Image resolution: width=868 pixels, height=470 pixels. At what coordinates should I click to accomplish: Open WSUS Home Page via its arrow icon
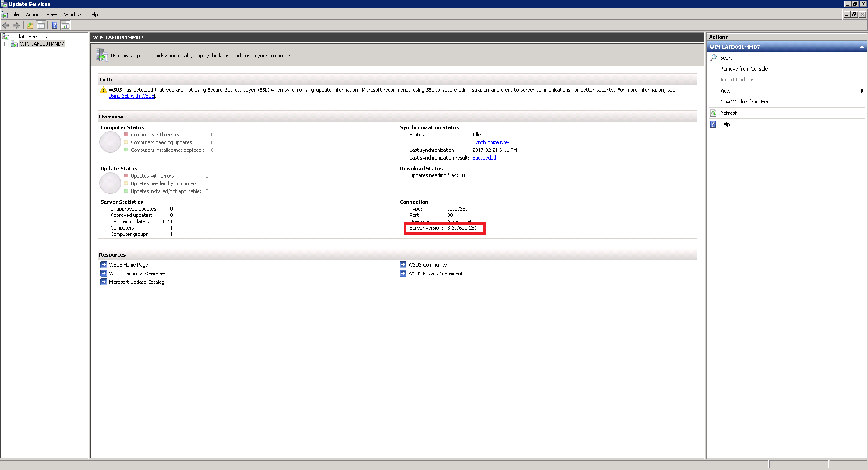[104, 264]
